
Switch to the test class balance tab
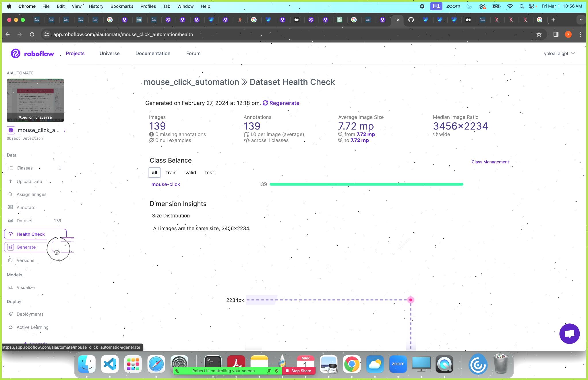pyautogui.click(x=209, y=173)
